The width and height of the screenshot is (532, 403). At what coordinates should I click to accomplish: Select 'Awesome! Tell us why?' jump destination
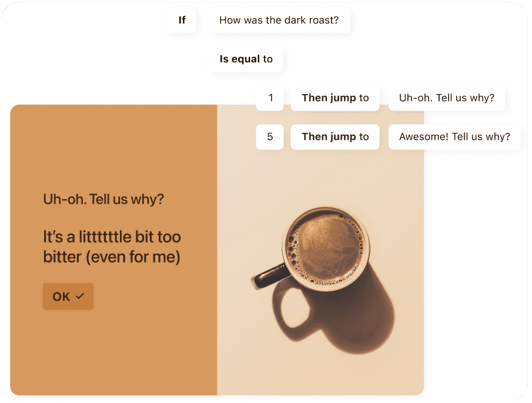[x=454, y=137]
